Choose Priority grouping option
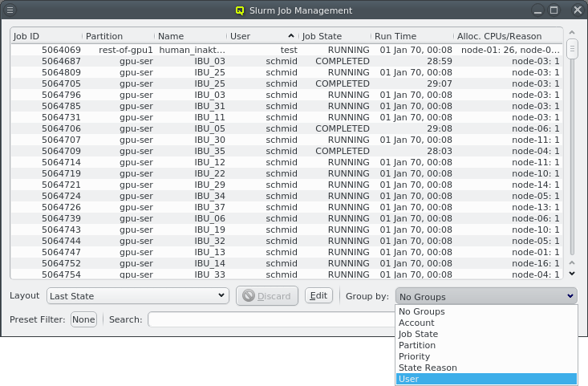 [486, 357]
